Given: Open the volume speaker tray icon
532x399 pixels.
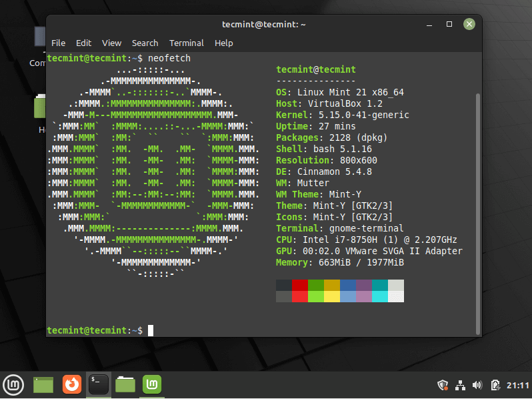Looking at the screenshot, I should point(477,385).
